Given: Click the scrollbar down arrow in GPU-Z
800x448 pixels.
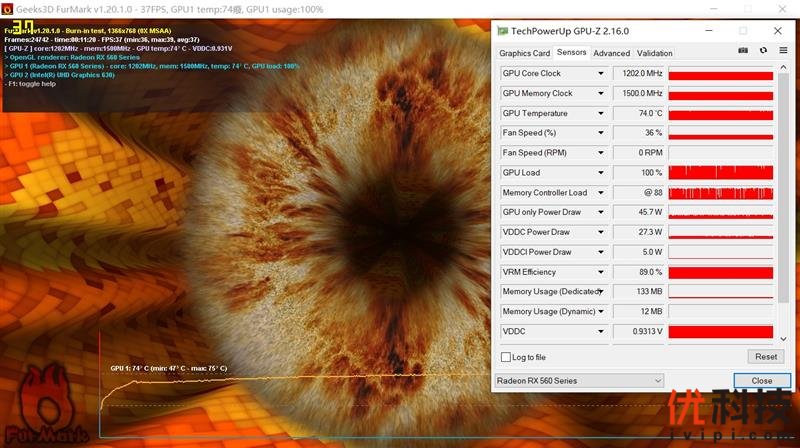Looking at the screenshot, I should point(783,339).
